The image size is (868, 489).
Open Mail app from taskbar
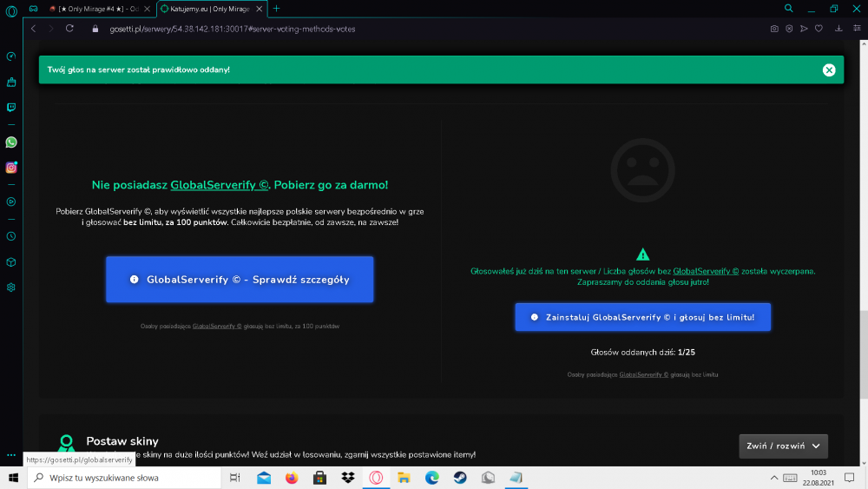click(264, 478)
